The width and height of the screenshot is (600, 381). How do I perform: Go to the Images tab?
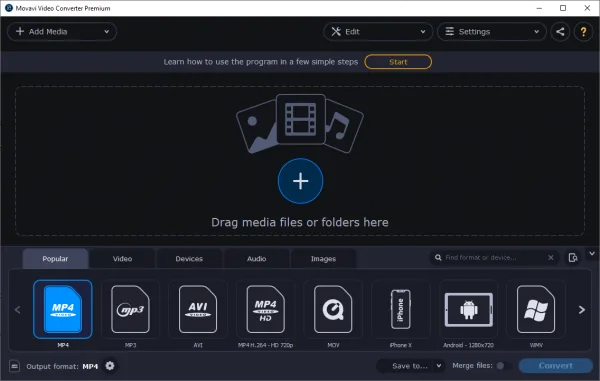pos(323,259)
